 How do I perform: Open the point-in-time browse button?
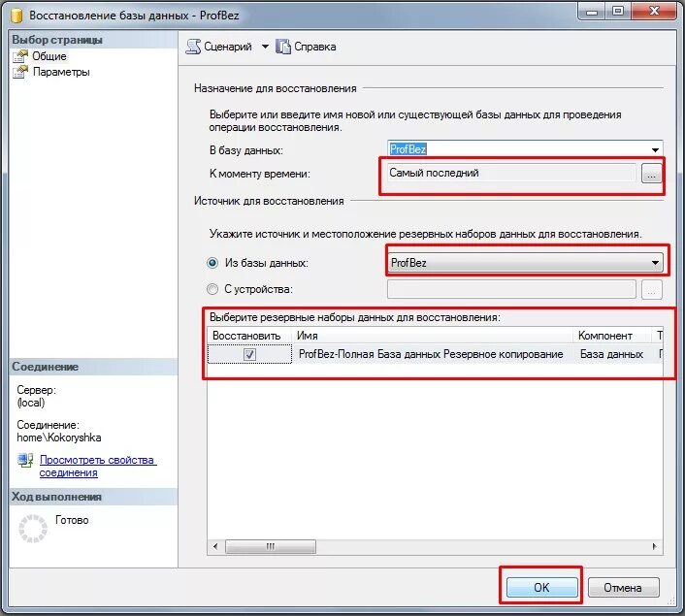click(x=651, y=174)
